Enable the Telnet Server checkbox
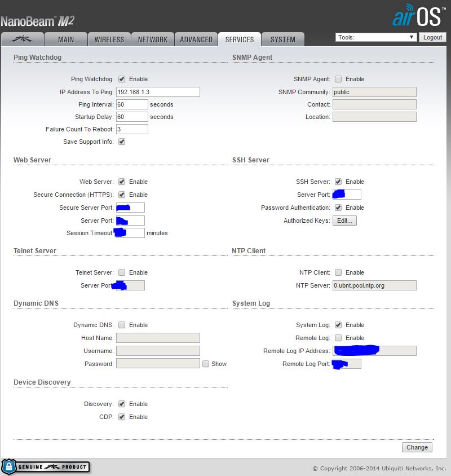The height and width of the screenshot is (476, 451). point(122,272)
